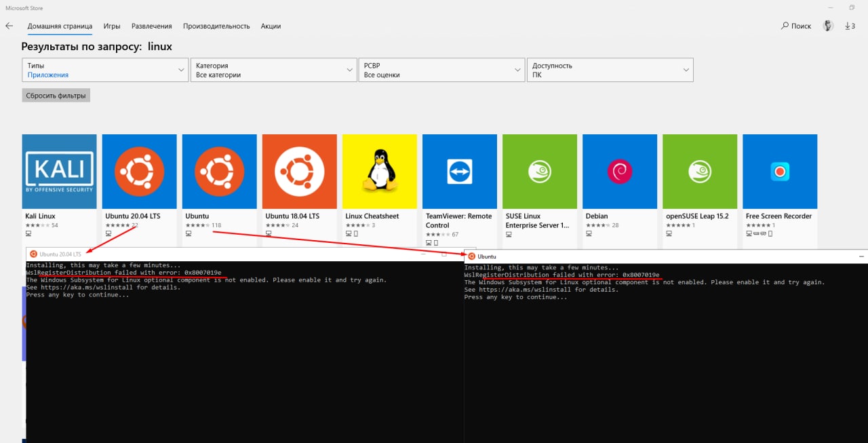Screen dimensions: 868x443
Task: Click the Debian star rating 28
Action: [x=598, y=225]
